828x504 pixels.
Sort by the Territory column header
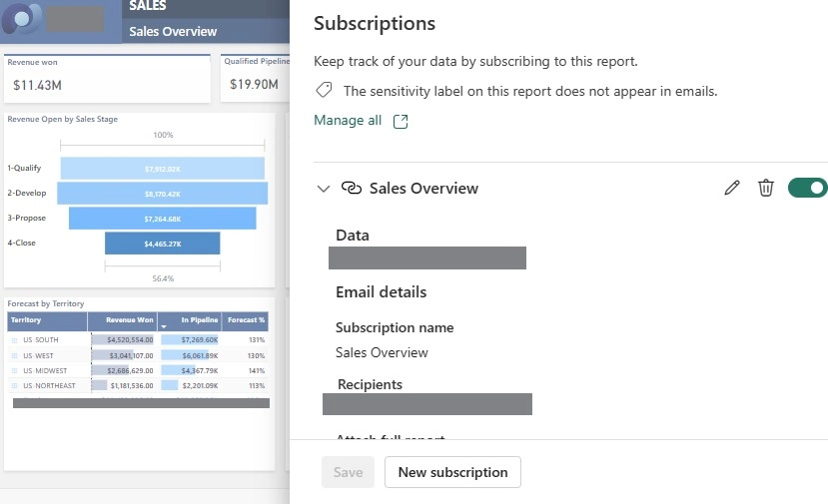click(47, 321)
